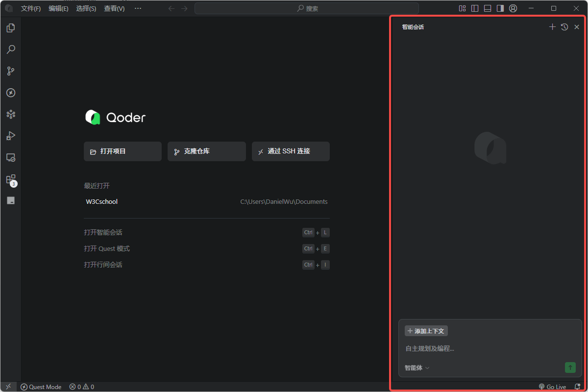Open the 查看(V) menu
Image resolution: width=588 pixels, height=392 pixels.
tap(114, 8)
